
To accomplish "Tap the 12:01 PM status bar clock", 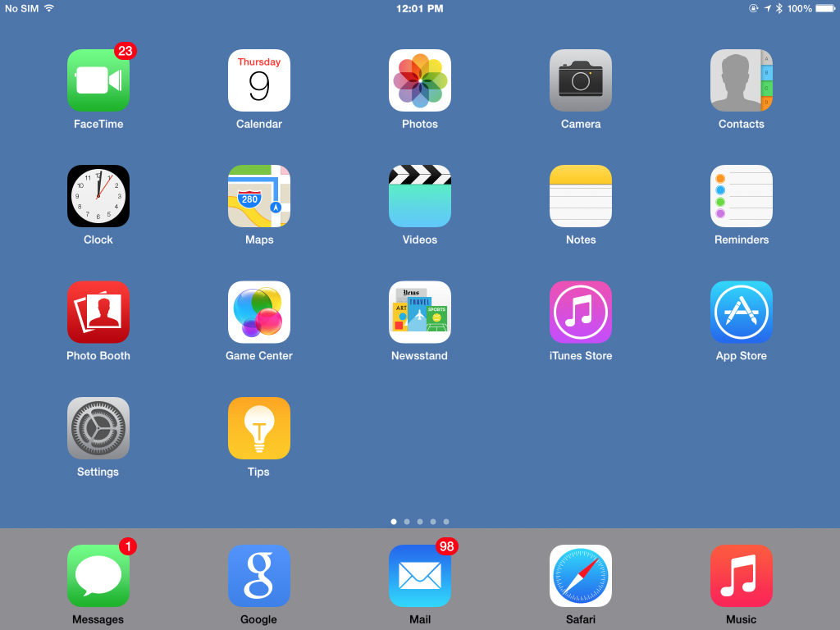I will point(419,8).
